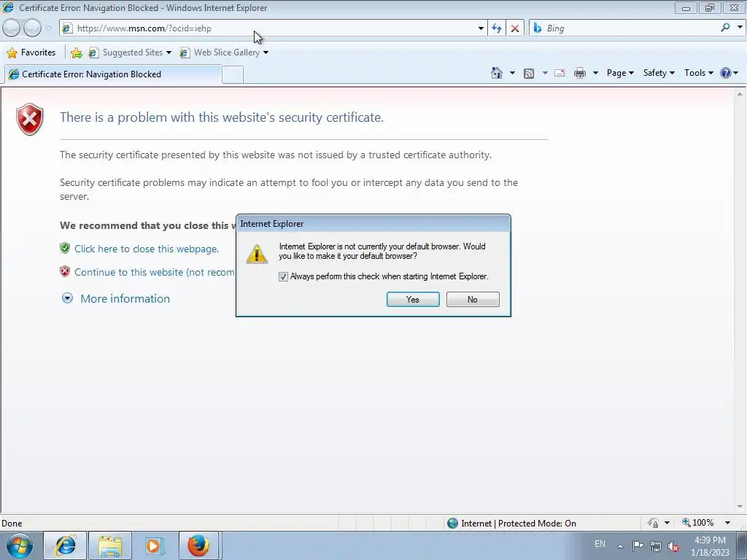The height and width of the screenshot is (560, 747).
Task: Open search provider dropdown arrow
Action: [x=740, y=28]
